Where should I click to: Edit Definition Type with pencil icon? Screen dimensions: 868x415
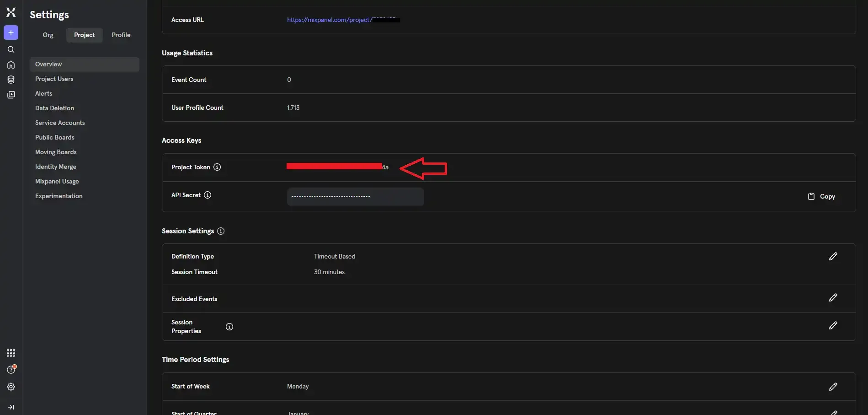(833, 256)
